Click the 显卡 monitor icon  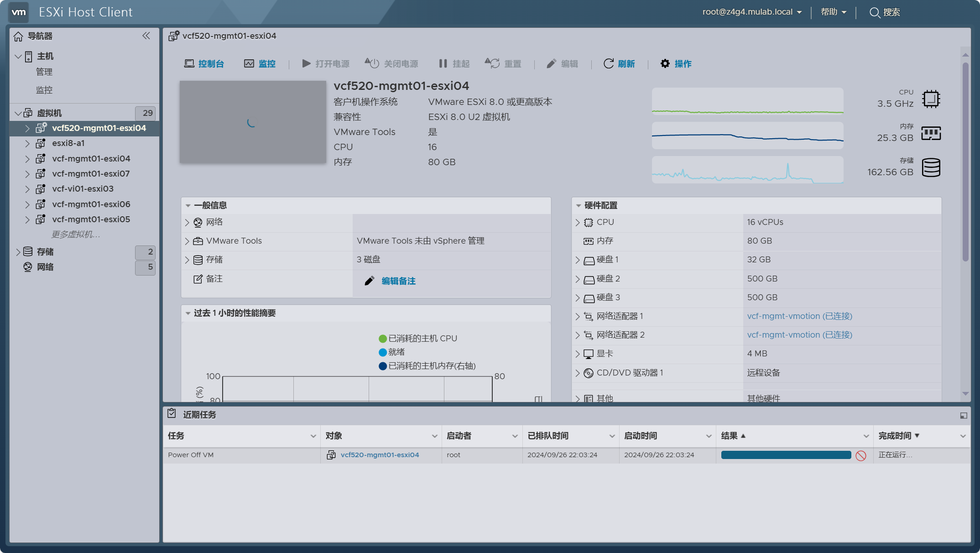point(589,354)
